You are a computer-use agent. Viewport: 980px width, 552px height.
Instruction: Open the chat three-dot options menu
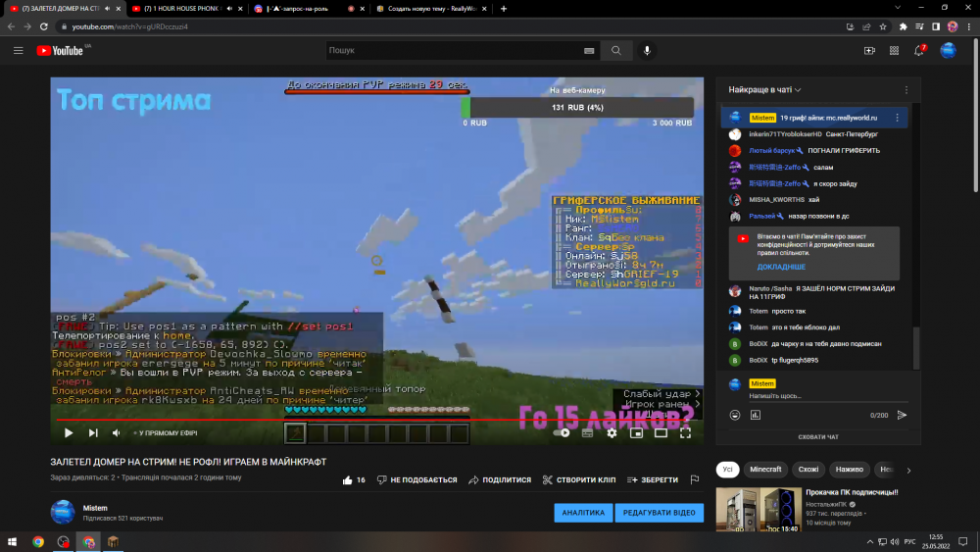906,90
